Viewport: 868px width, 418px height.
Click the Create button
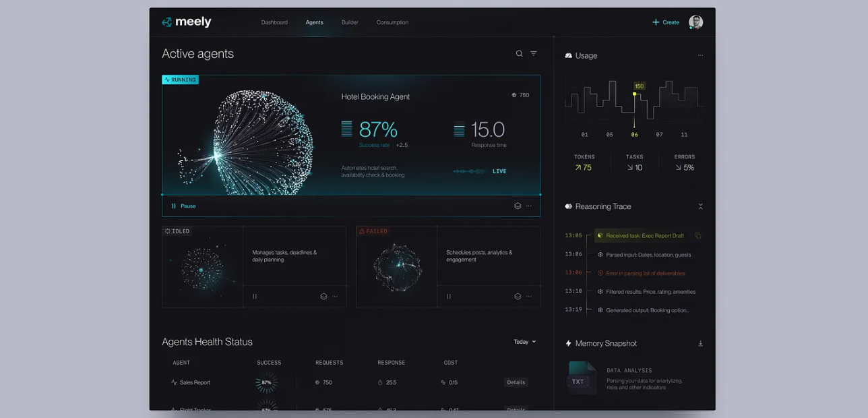pyautogui.click(x=666, y=22)
